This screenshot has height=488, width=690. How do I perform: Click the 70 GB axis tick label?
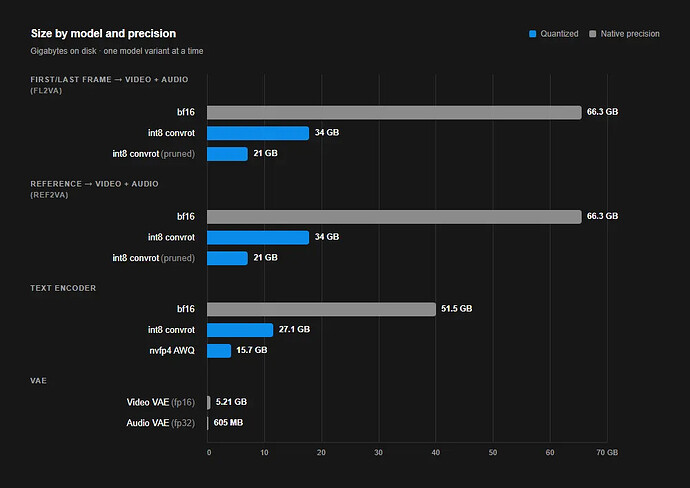(x=607, y=452)
